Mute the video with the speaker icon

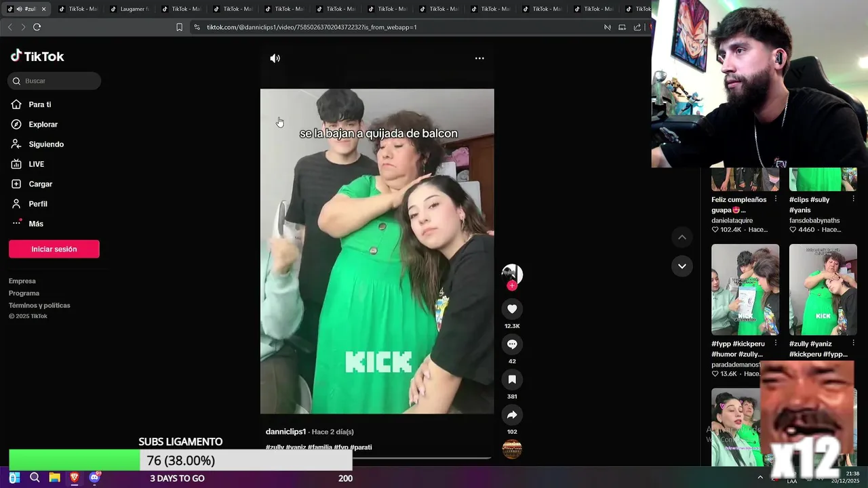[x=275, y=58]
